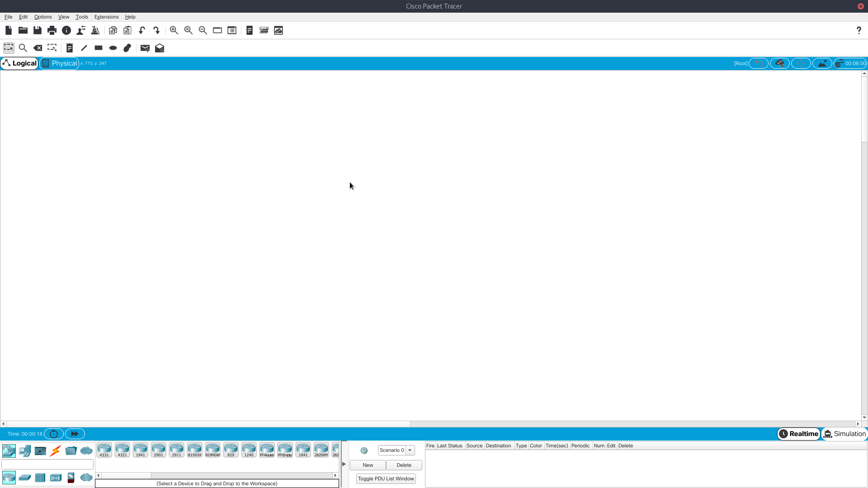Select Switches subcategory
The height and width of the screenshot is (488, 868).
tap(25, 478)
